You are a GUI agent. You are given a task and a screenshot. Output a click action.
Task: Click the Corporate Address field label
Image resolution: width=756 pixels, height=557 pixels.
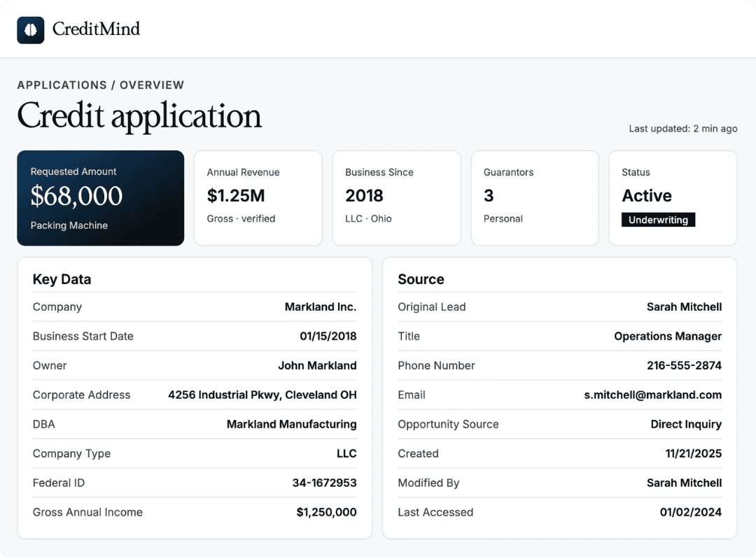coord(81,395)
